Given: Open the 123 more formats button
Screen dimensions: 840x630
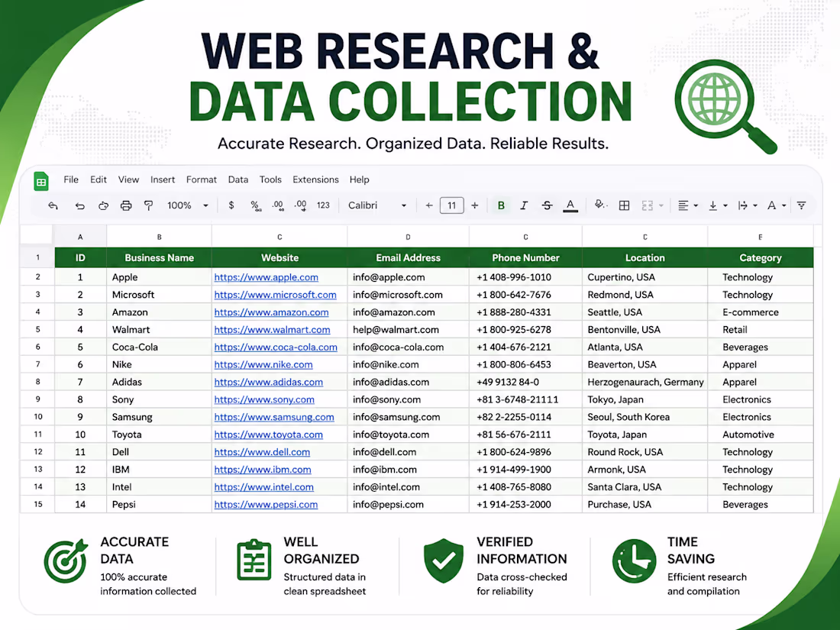Looking at the screenshot, I should (x=323, y=205).
